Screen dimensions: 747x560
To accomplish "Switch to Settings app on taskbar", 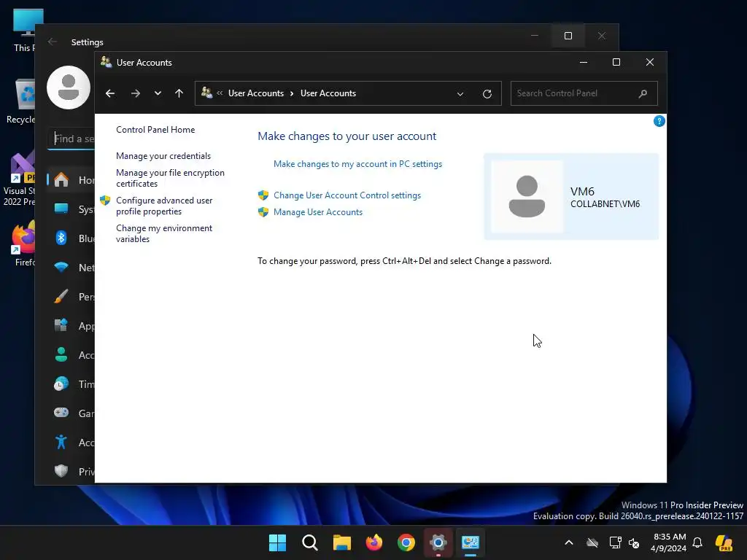I will click(x=438, y=542).
